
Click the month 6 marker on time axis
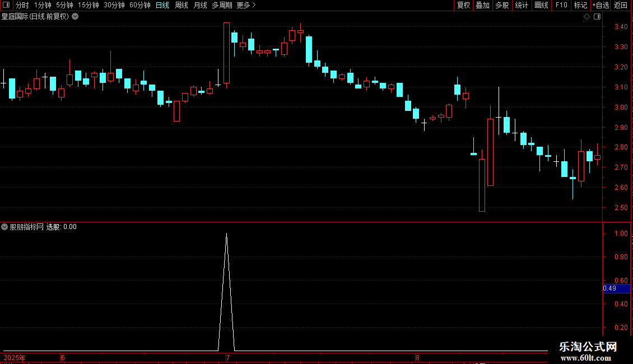point(63,357)
